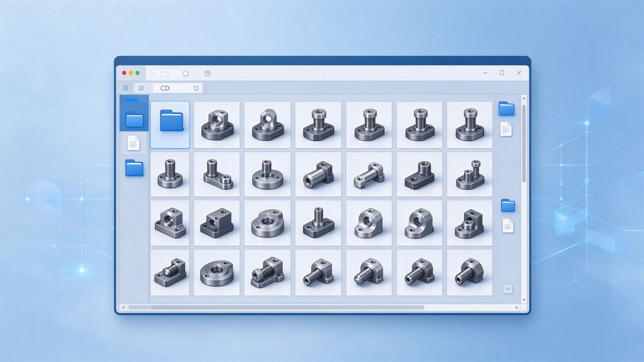644x362 pixels.
Task: Select first threaded bushing part in top row
Action: 318,124
